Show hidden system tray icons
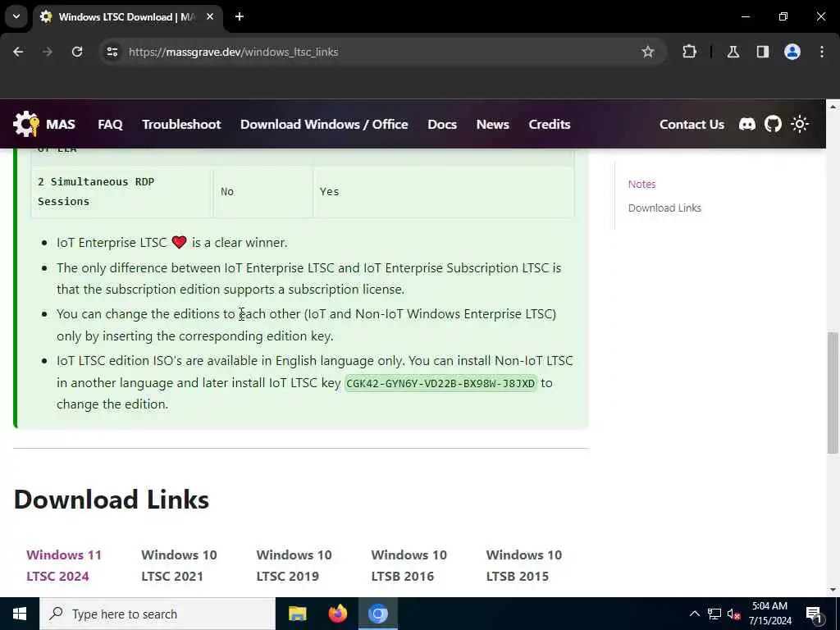This screenshot has height=630, width=840. 694,614
